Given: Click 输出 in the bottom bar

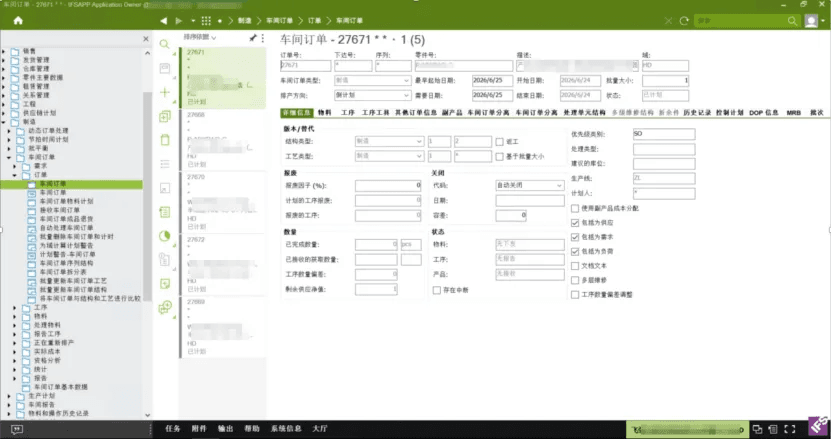Looking at the screenshot, I should pos(226,429).
